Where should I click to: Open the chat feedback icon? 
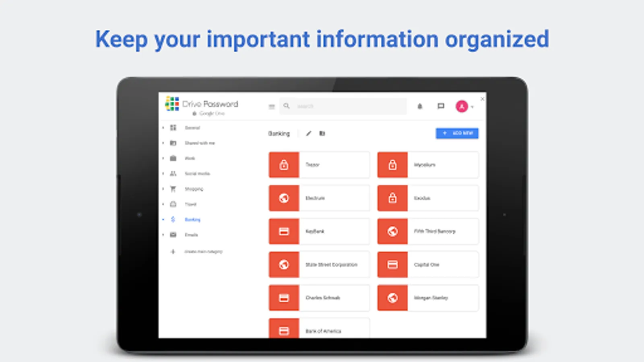click(x=441, y=106)
